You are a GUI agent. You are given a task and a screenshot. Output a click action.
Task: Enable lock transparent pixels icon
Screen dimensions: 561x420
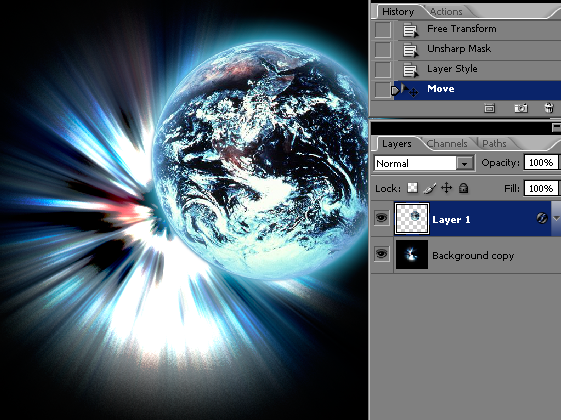click(x=413, y=188)
